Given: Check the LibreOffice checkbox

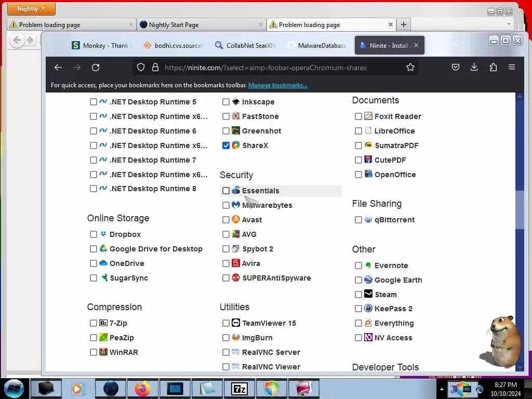Looking at the screenshot, I should 358,131.
